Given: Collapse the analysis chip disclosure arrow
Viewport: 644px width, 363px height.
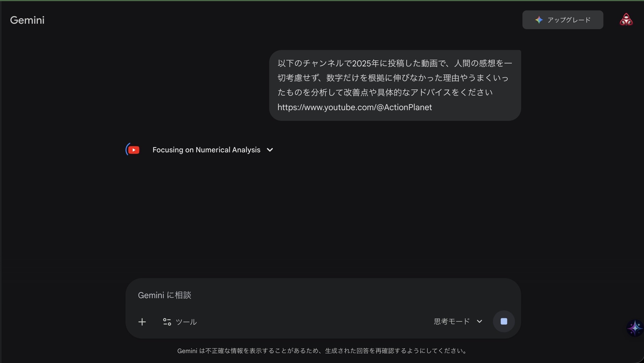Looking at the screenshot, I should tap(270, 149).
